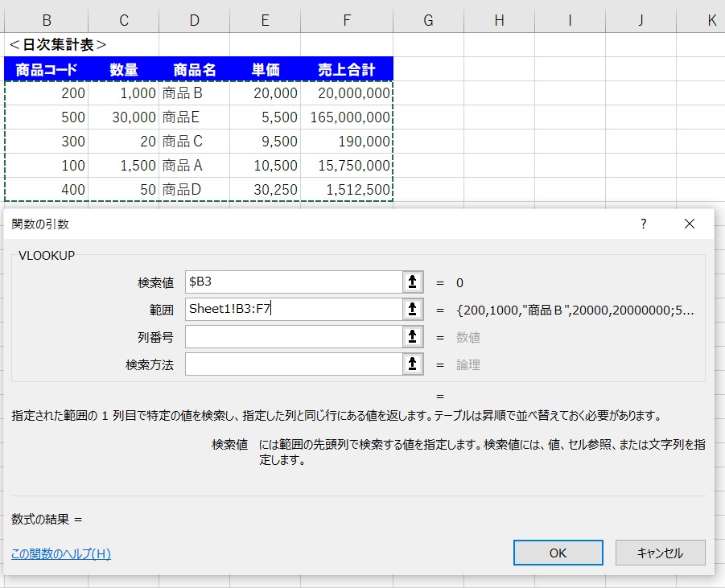Select column H header
725x588 pixels.
pos(500,20)
